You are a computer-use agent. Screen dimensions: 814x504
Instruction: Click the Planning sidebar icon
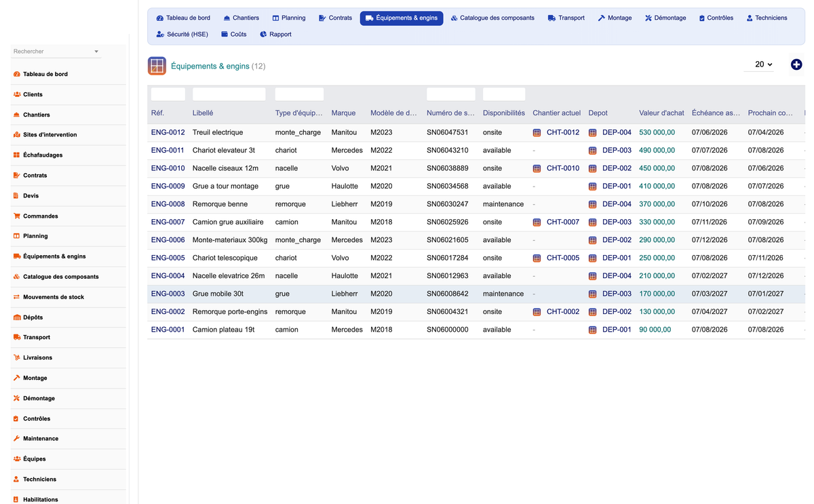pyautogui.click(x=16, y=236)
